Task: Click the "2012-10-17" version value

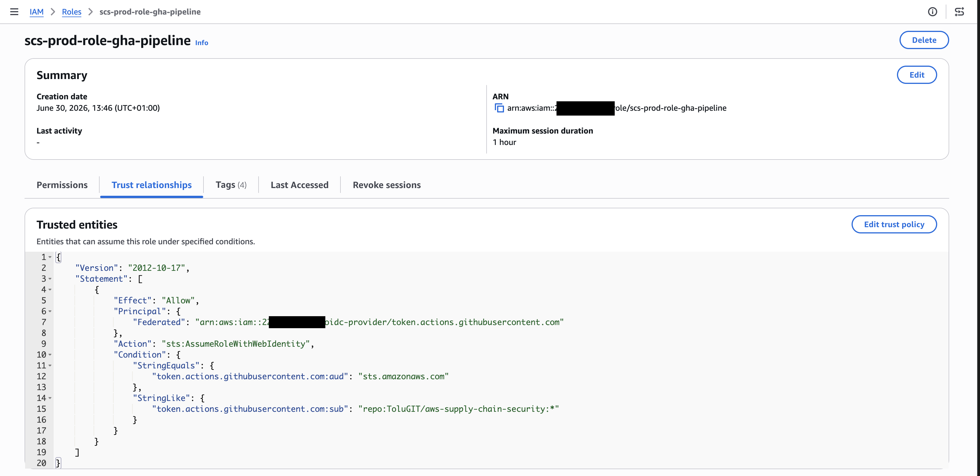Action: point(156,268)
